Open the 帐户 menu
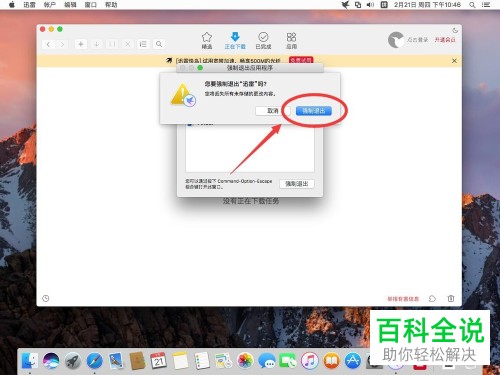500x375 pixels. [x=50, y=5]
